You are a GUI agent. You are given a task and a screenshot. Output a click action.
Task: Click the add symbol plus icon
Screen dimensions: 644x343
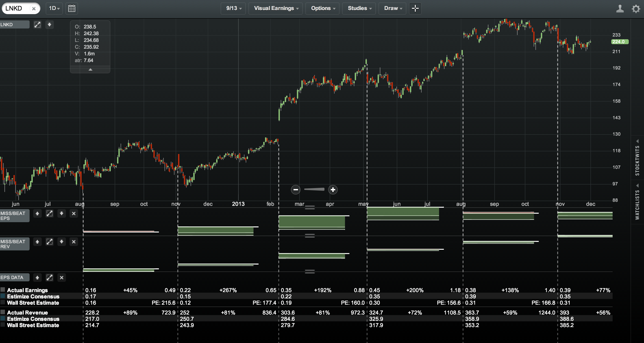[415, 8]
